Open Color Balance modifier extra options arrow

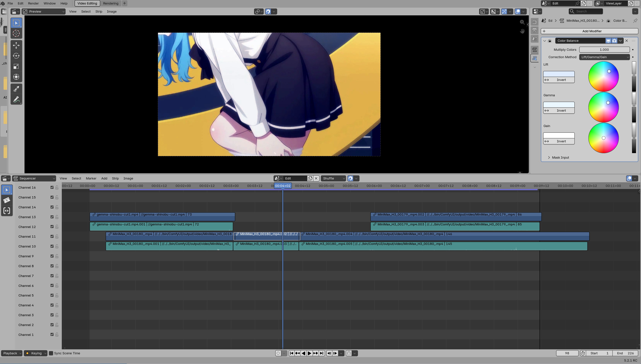620,41
